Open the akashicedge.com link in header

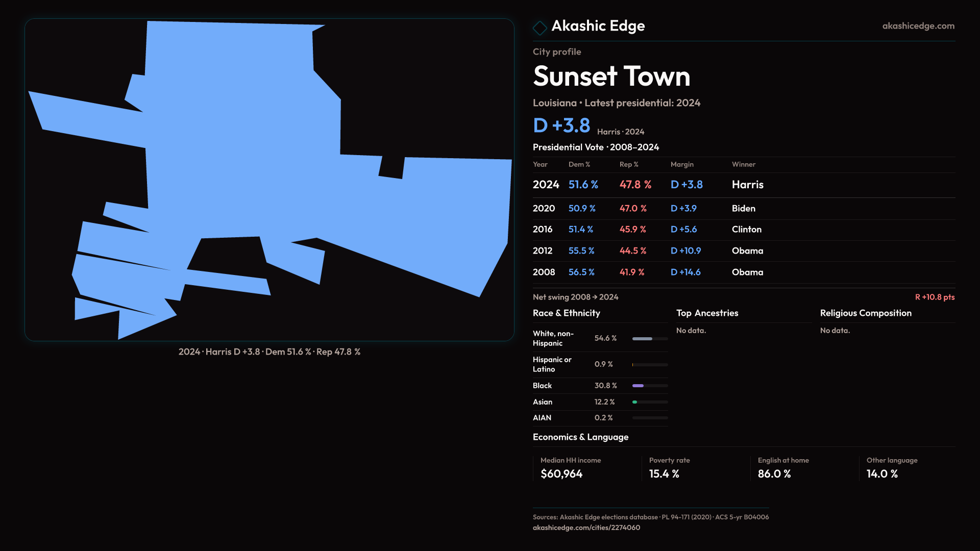tap(918, 26)
